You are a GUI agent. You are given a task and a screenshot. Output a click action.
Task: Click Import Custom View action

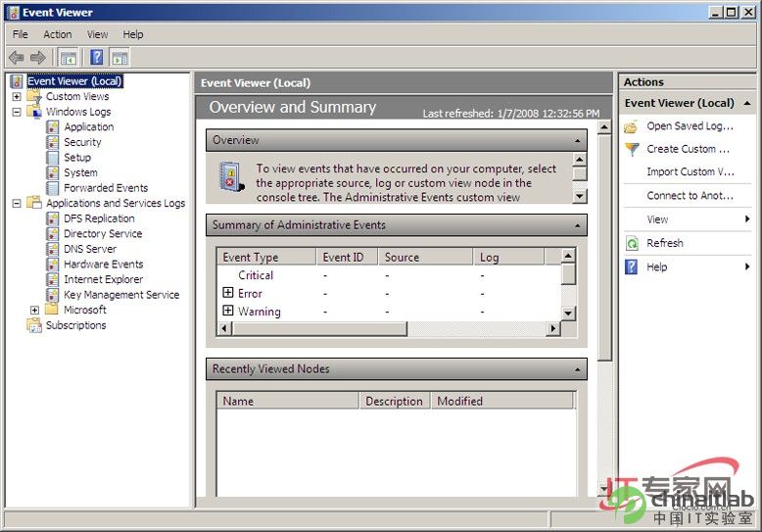(690, 171)
